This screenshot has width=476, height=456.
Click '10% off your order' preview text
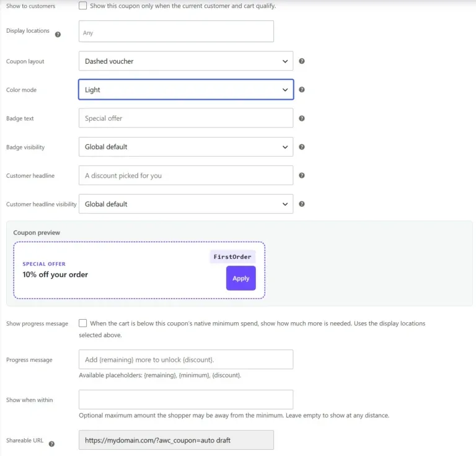[x=55, y=274]
